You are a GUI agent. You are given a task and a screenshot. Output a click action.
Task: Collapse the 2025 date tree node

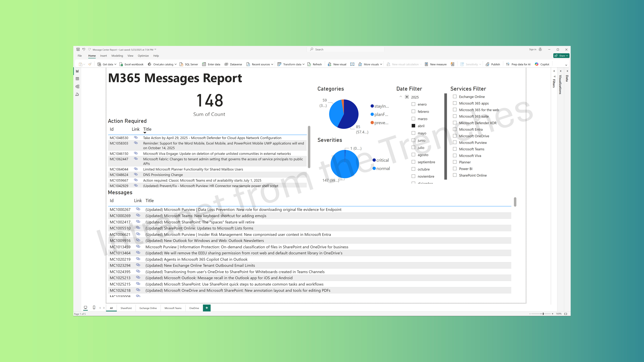(x=400, y=97)
